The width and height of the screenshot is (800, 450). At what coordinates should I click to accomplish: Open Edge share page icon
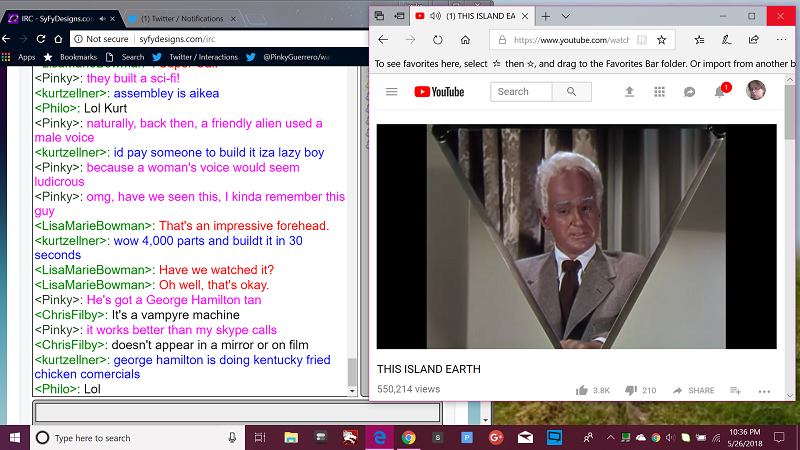pyautogui.click(x=754, y=40)
